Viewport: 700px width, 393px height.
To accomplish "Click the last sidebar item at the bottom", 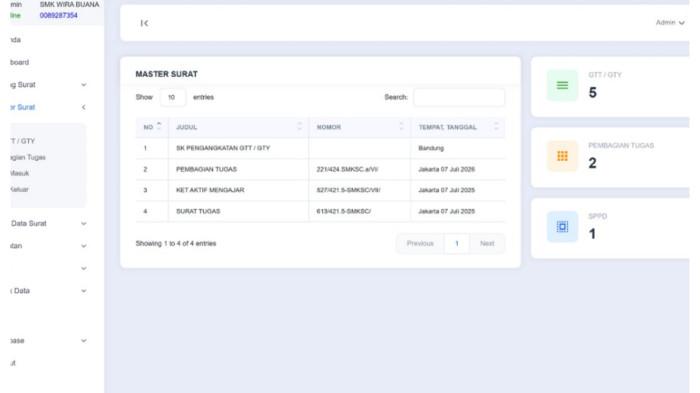I will (x=13, y=363).
